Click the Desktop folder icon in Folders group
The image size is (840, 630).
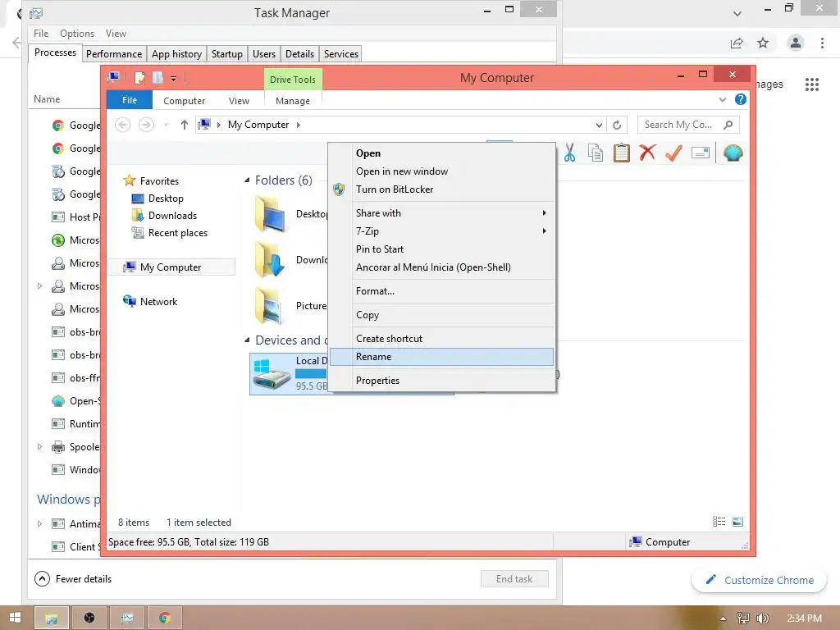click(x=270, y=214)
